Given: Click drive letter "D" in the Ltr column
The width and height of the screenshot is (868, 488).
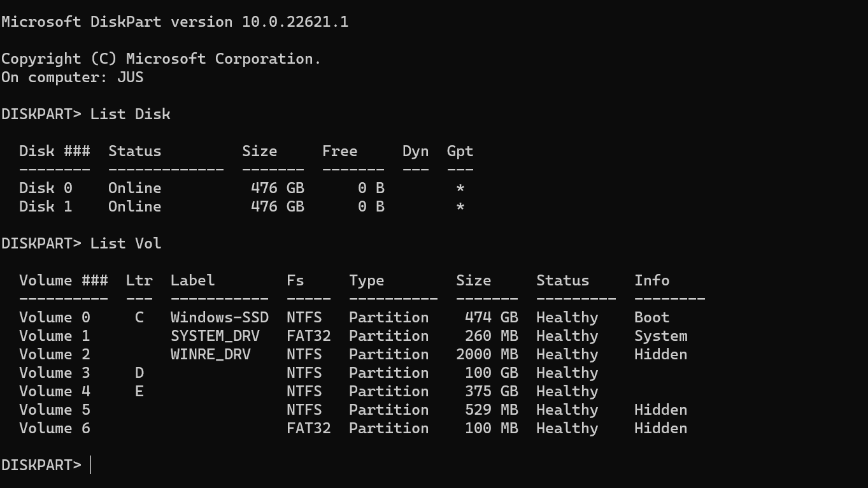Looking at the screenshot, I should coord(139,373).
